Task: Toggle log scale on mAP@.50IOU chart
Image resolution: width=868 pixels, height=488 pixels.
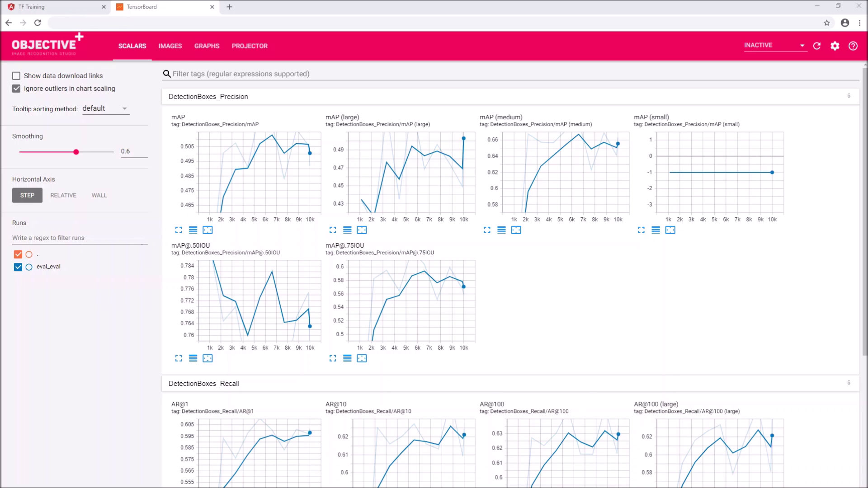Action: pos(193,358)
